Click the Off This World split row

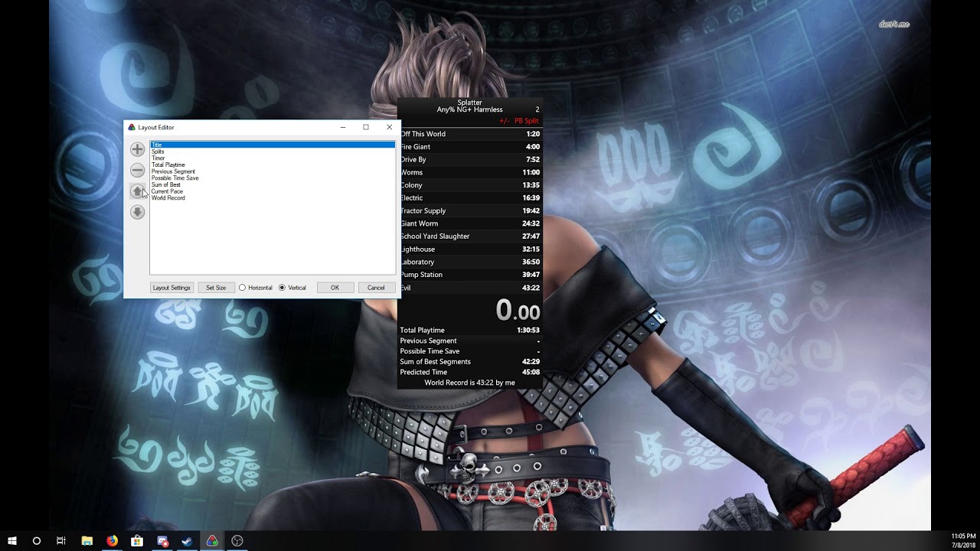click(470, 134)
